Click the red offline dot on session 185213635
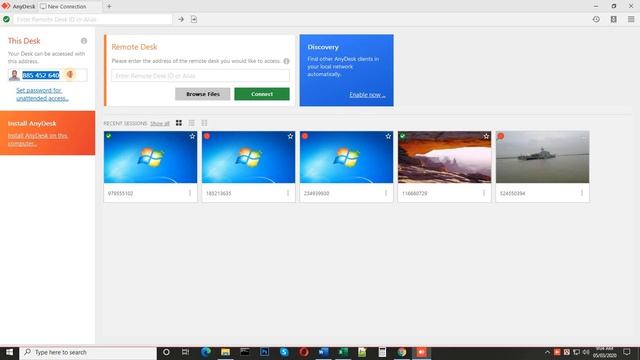The width and height of the screenshot is (640, 360). tap(207, 136)
